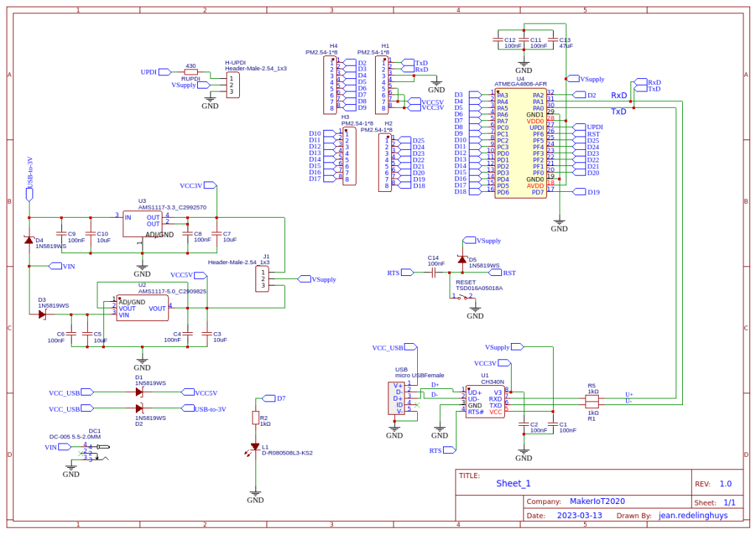
Task: Select the ATMEGA4808-AFR chip U4
Action: tap(520, 143)
